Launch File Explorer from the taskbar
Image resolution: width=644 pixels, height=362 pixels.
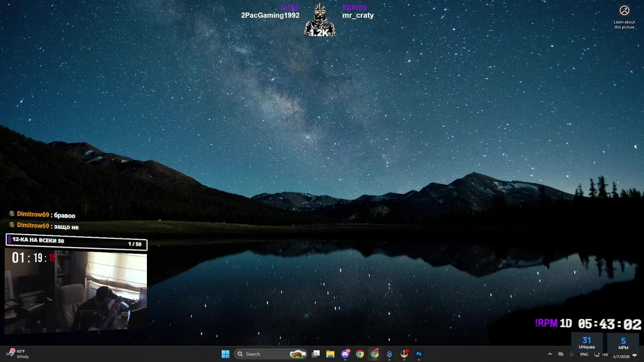point(331,354)
